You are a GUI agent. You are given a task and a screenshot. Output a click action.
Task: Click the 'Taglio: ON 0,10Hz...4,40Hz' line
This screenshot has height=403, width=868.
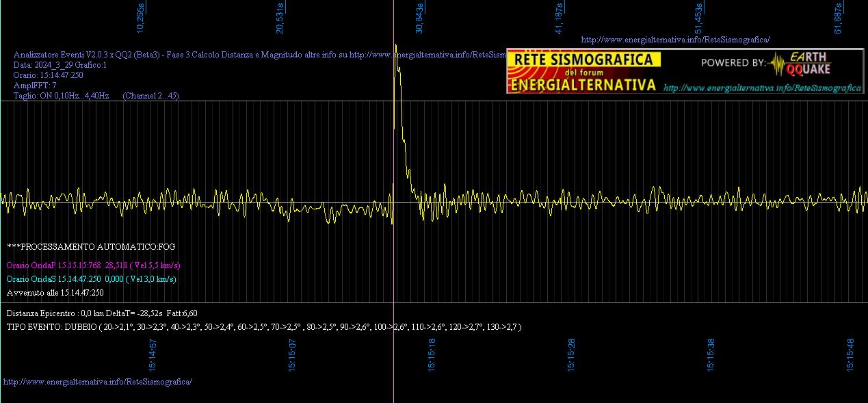62,96
